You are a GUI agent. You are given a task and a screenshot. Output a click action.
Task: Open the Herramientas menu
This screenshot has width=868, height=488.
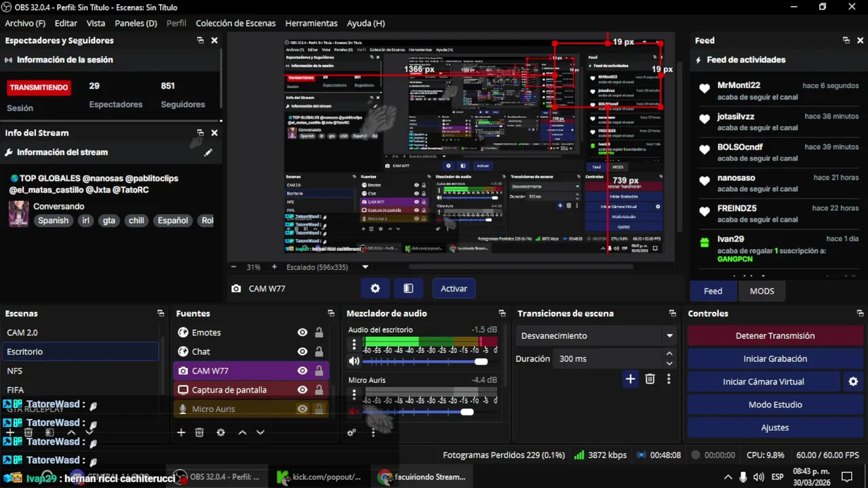pyautogui.click(x=311, y=23)
